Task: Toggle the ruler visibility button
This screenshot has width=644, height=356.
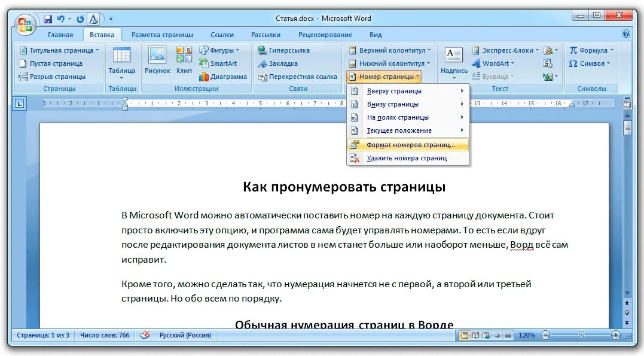Action: [x=627, y=105]
